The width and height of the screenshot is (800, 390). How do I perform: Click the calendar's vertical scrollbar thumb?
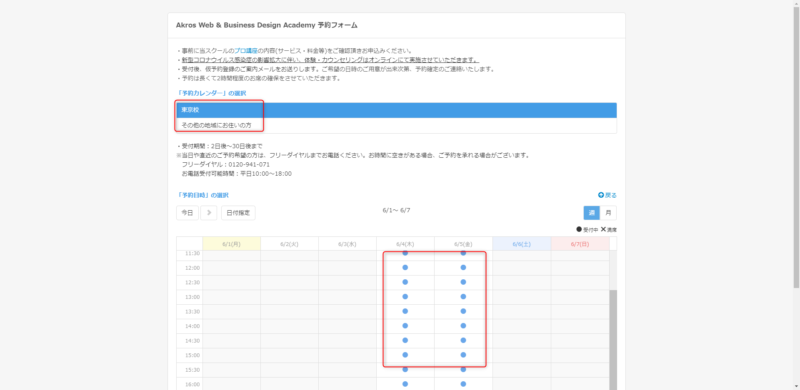coord(613,340)
